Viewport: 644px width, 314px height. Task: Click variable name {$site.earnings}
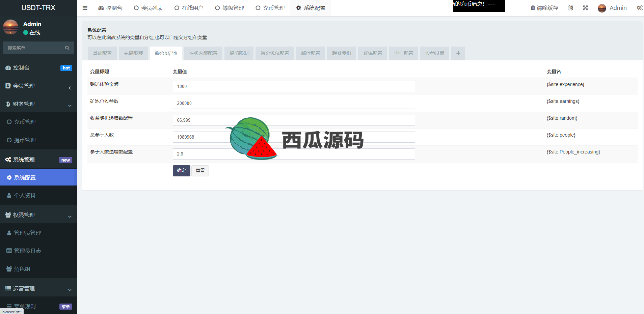tap(563, 101)
